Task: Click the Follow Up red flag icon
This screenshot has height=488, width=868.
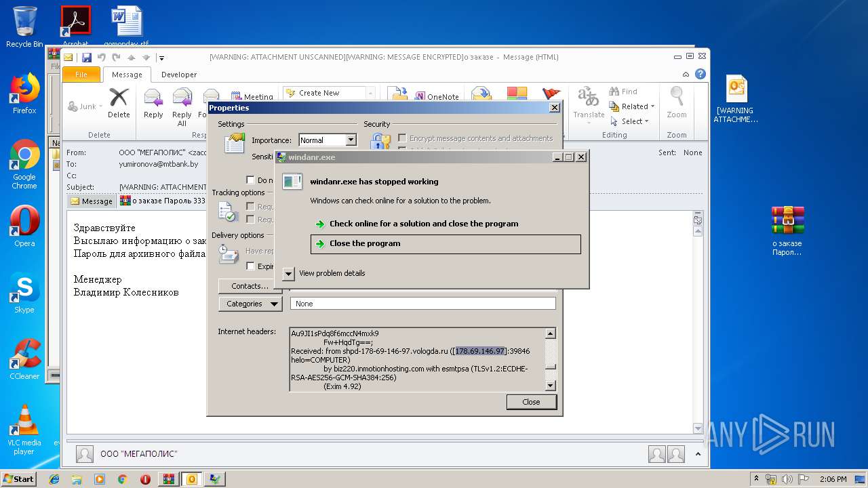Action: [551, 95]
